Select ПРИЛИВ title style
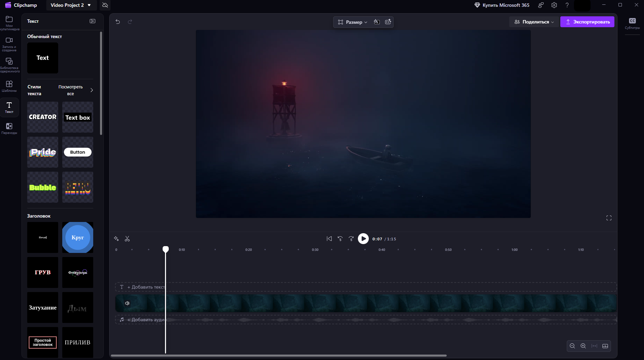Image resolution: width=644 pixels, height=360 pixels. point(78,342)
